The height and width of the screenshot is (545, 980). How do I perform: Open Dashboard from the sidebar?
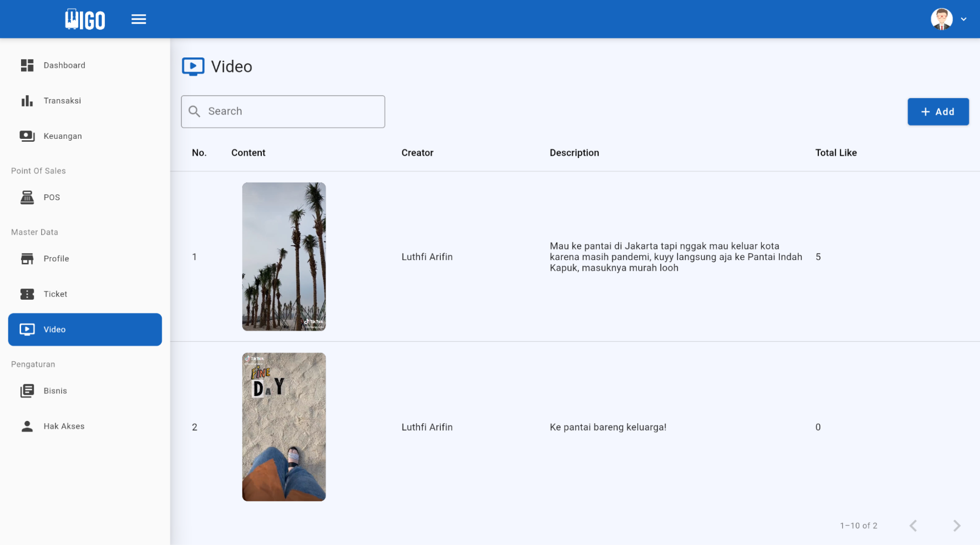point(64,65)
